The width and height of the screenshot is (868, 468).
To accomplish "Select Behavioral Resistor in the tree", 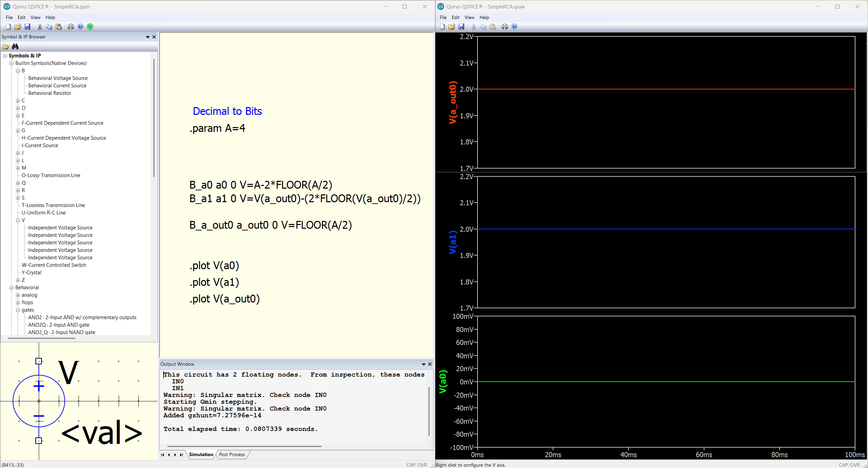I will coord(50,93).
